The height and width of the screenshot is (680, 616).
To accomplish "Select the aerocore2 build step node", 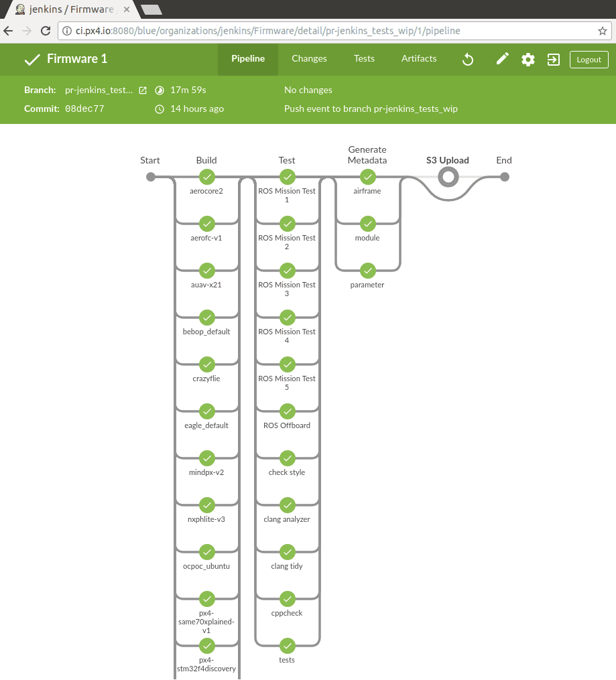I will click(x=206, y=177).
